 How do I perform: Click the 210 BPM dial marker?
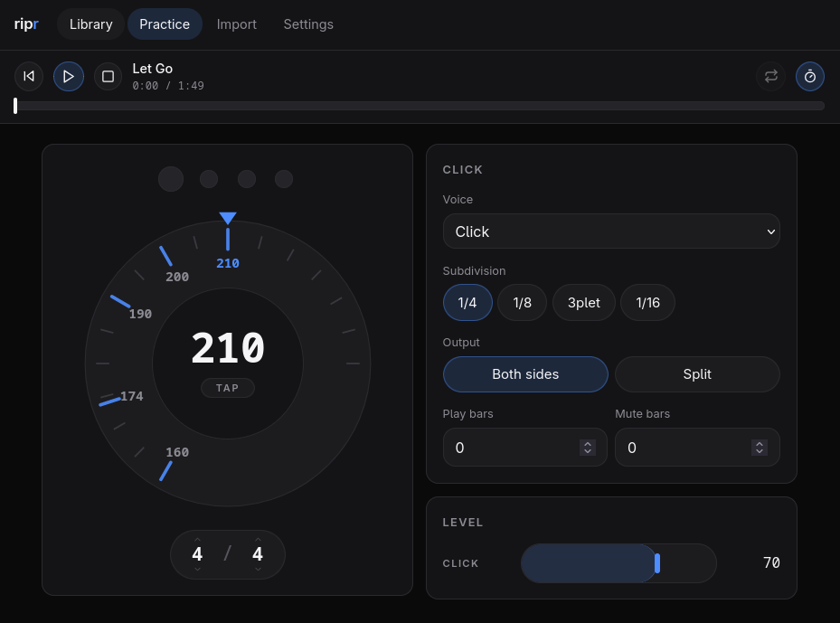click(x=228, y=263)
